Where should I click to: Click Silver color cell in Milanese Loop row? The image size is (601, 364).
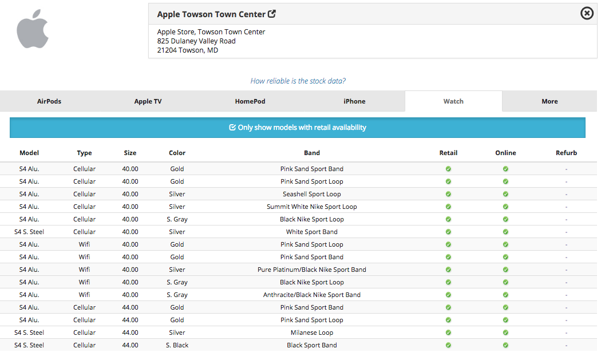pos(177,333)
